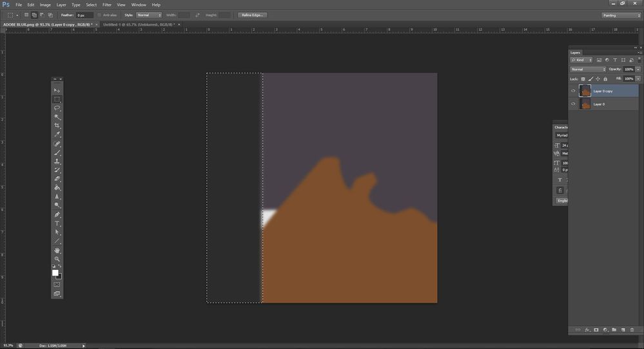Reset default foreground and background colors
This screenshot has height=349, width=644.
54,266
